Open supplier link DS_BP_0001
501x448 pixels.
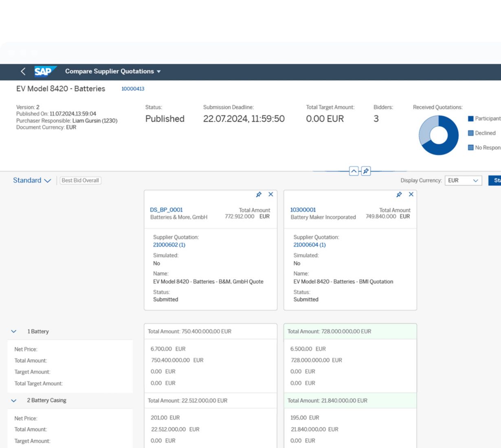pos(166,210)
